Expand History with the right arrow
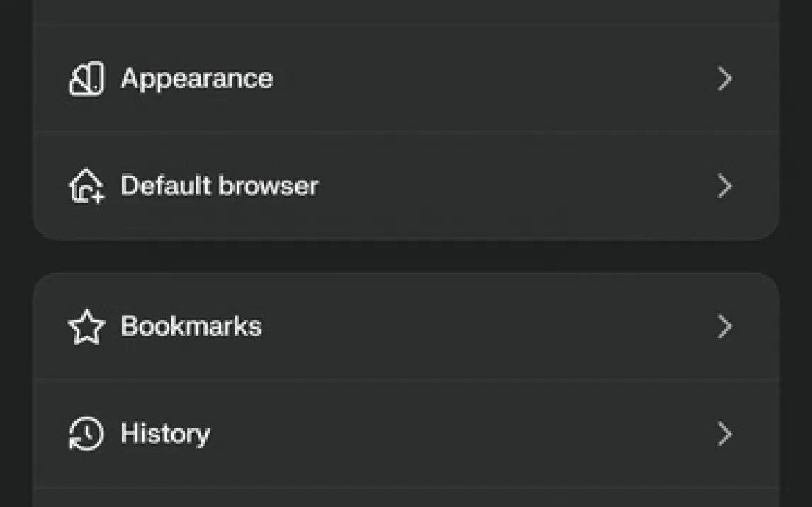This screenshot has height=507, width=812. tap(724, 434)
